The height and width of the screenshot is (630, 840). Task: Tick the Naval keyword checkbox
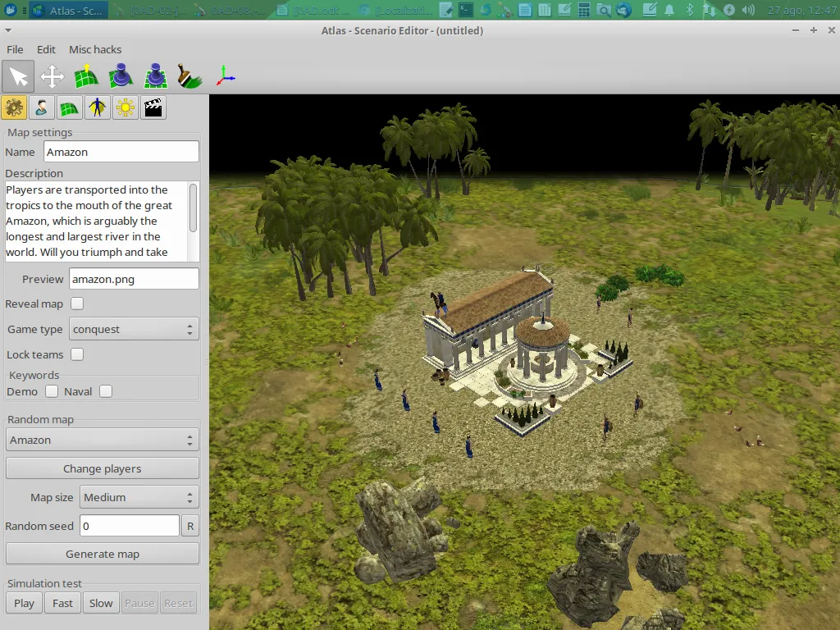click(x=106, y=391)
